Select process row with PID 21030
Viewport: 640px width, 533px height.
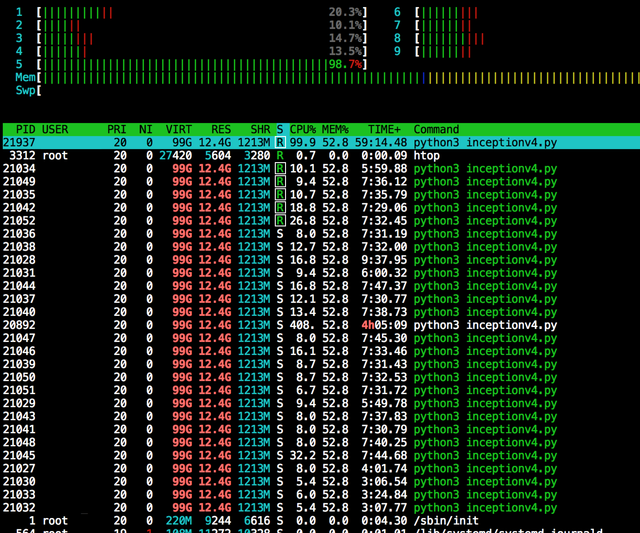pyautogui.click(x=320, y=482)
